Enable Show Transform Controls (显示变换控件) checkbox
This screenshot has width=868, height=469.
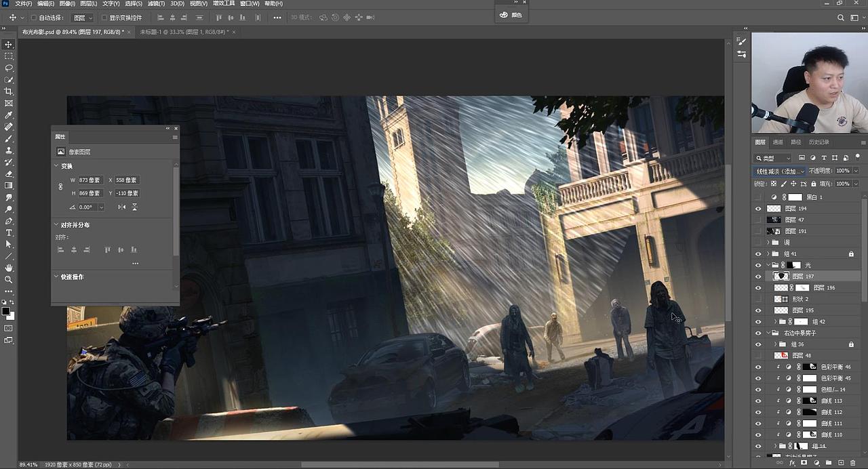[x=104, y=18]
